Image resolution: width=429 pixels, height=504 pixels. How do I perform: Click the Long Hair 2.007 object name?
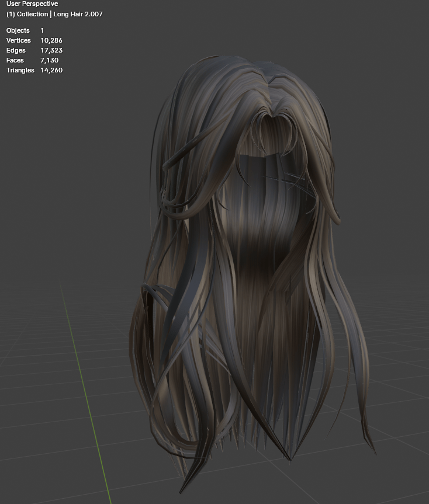click(x=78, y=14)
